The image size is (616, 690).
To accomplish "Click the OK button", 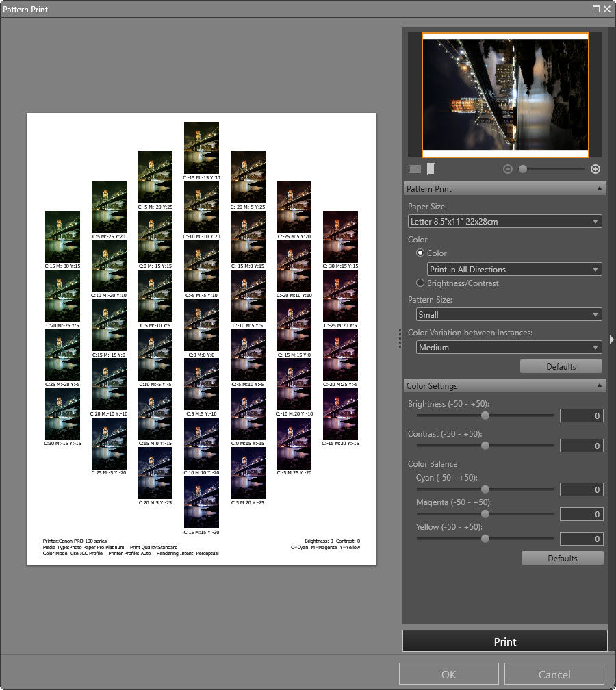I will 448,674.
